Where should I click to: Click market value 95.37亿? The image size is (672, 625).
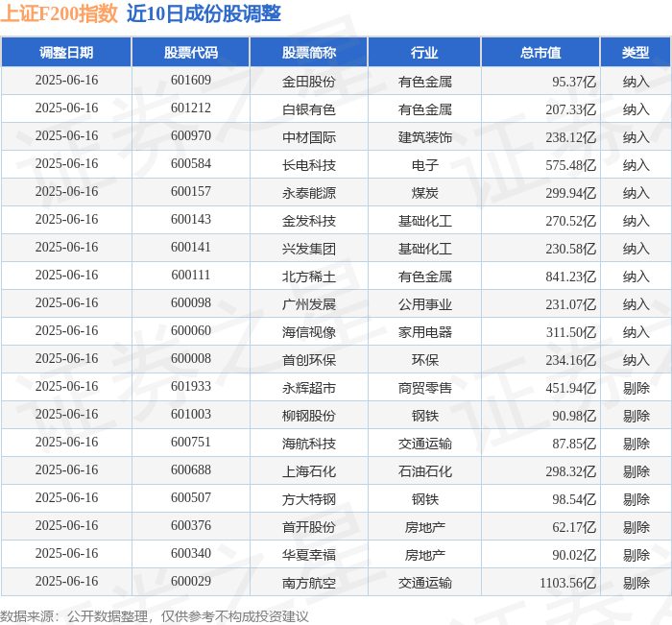(574, 82)
